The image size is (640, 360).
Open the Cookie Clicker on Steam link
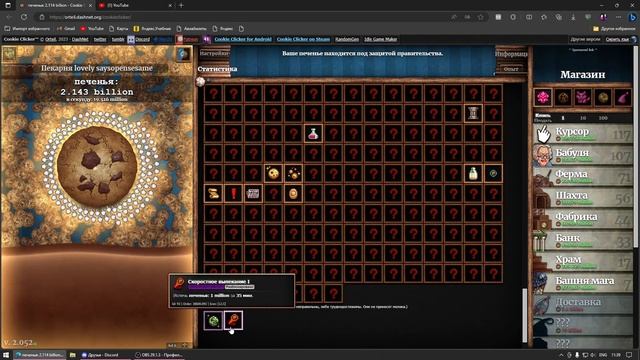point(303,39)
